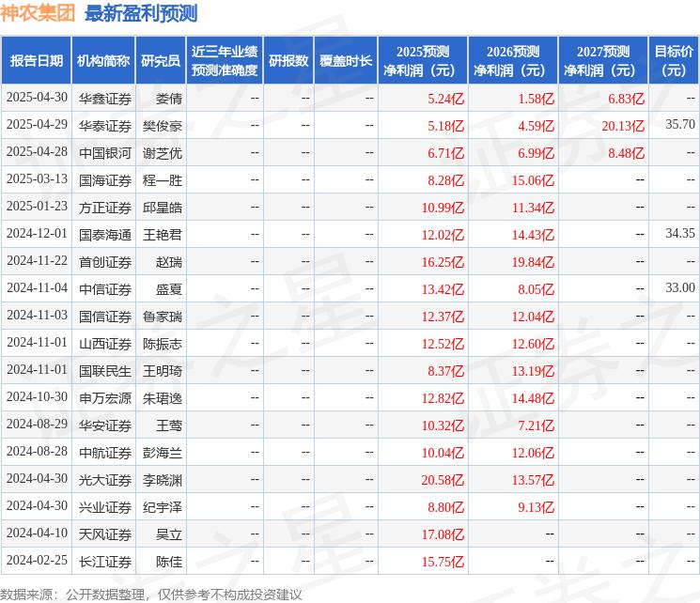700x603 pixels.
Task: Select the 2025预测净利润 column header
Action: coord(423,60)
